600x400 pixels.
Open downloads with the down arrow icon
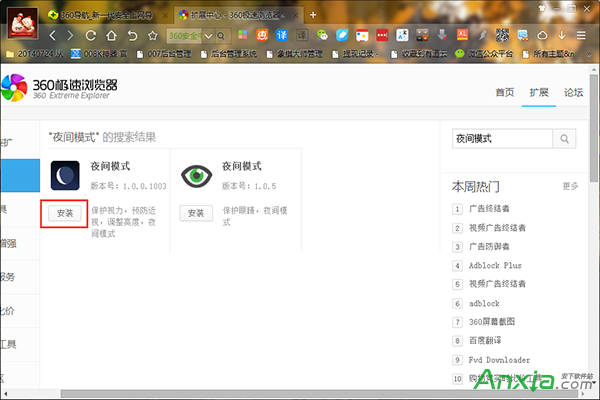561,35
